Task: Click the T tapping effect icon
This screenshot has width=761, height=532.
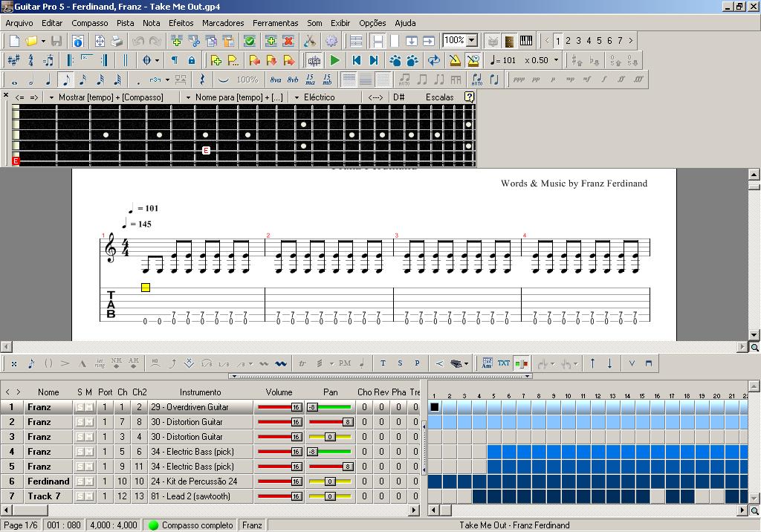Action: (x=383, y=363)
